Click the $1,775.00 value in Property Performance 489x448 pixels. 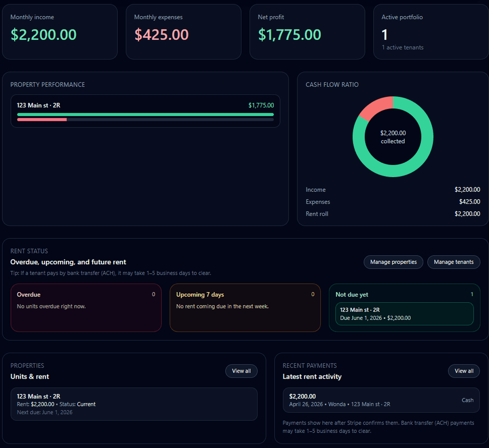click(x=261, y=105)
